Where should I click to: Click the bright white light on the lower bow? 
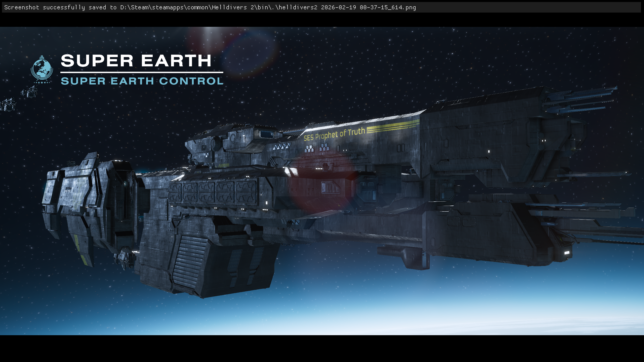pos(567,253)
